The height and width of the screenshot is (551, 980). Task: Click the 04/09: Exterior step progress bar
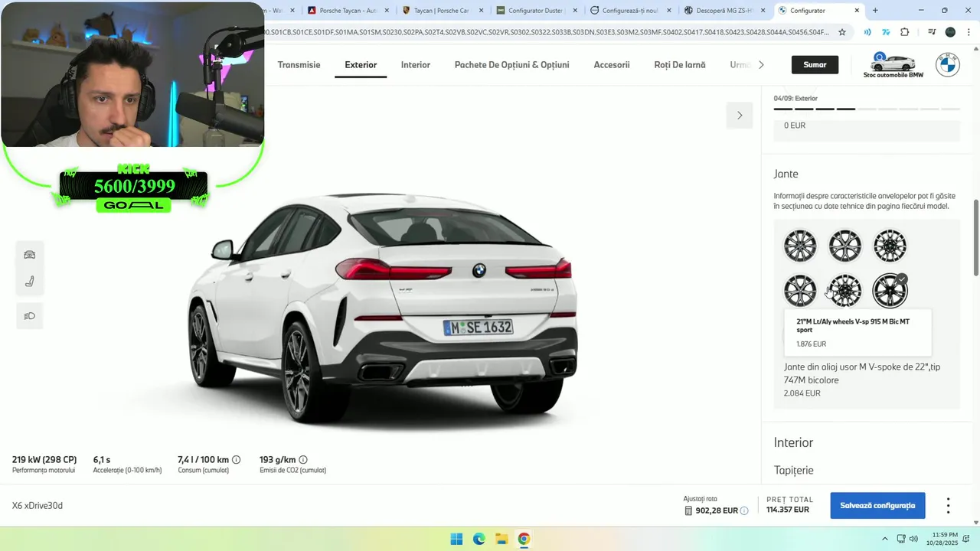pos(867,109)
